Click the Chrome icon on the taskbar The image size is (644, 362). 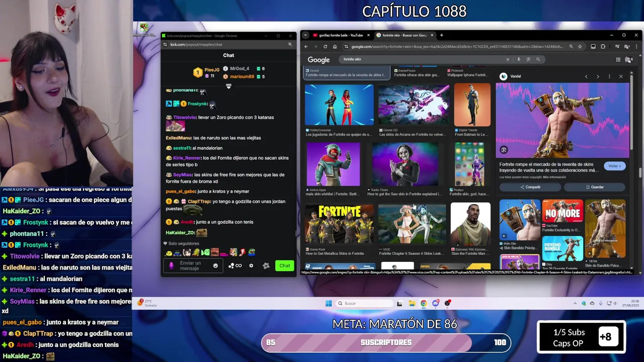[424, 303]
